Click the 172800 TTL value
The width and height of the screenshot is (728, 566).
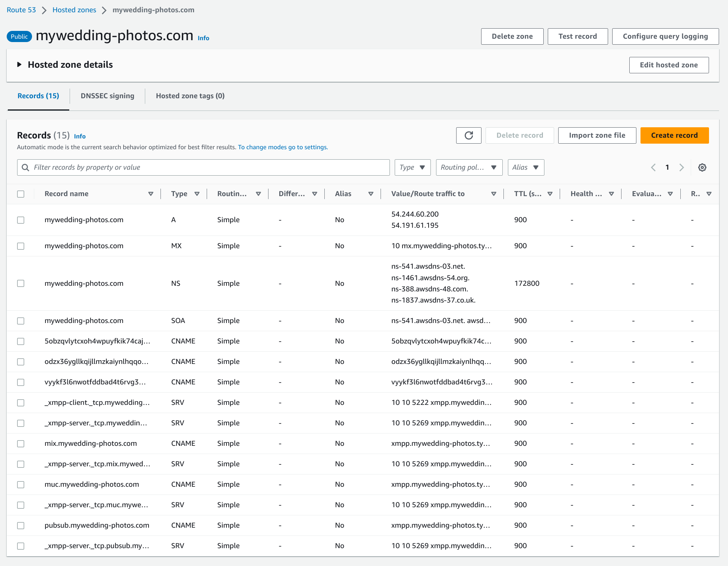[527, 284]
